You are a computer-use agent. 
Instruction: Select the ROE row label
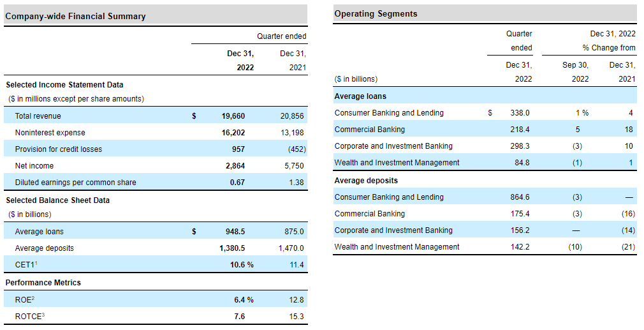click(x=25, y=300)
